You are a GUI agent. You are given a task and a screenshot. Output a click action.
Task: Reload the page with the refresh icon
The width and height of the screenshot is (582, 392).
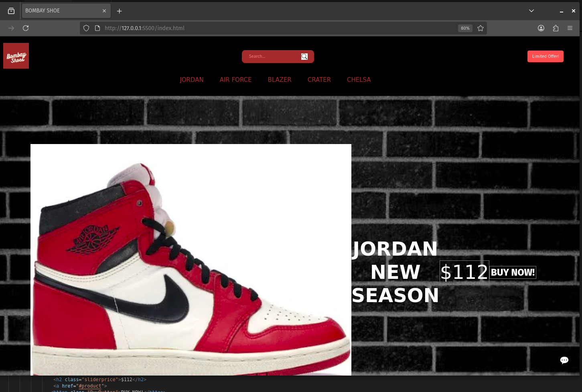(26, 28)
